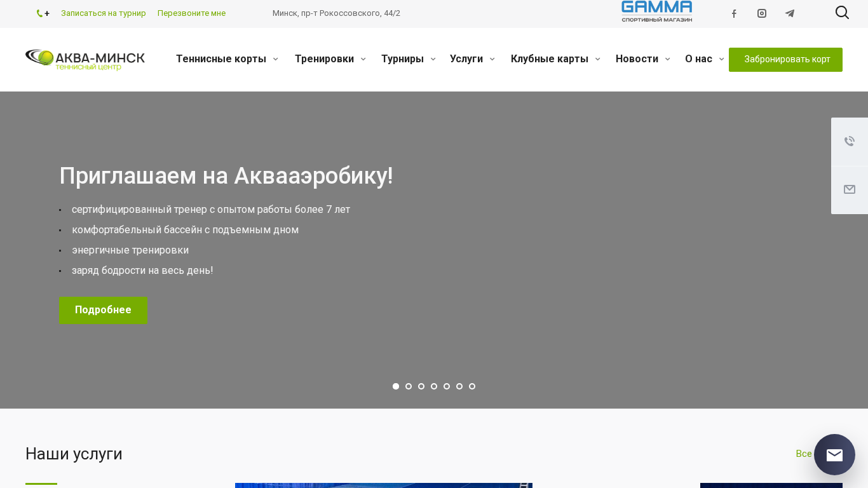Follow the Перезвоните мне link

pos(191,13)
